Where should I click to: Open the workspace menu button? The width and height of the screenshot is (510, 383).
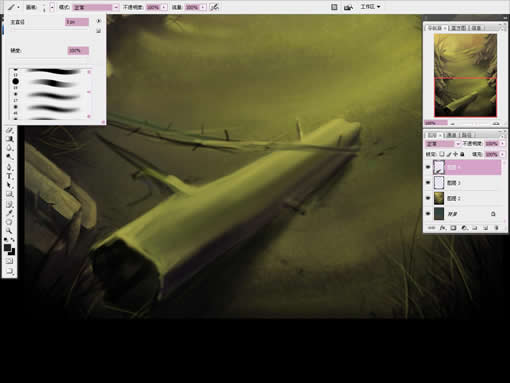coord(370,7)
